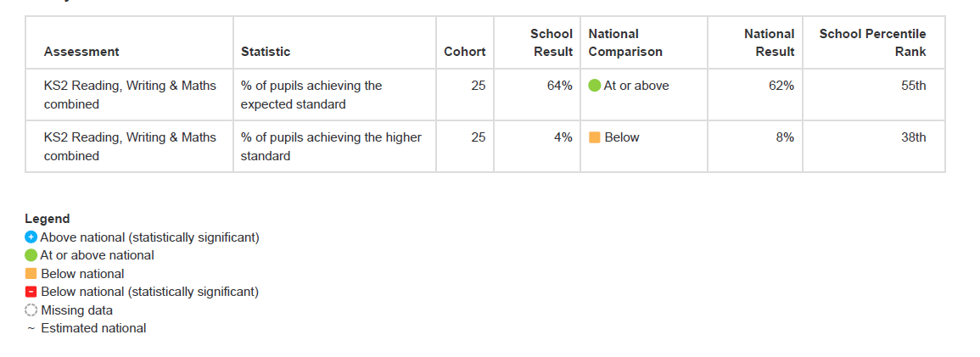Image resolution: width=980 pixels, height=357 pixels.
Task: Click the 8% national result cell
Action: point(785,137)
